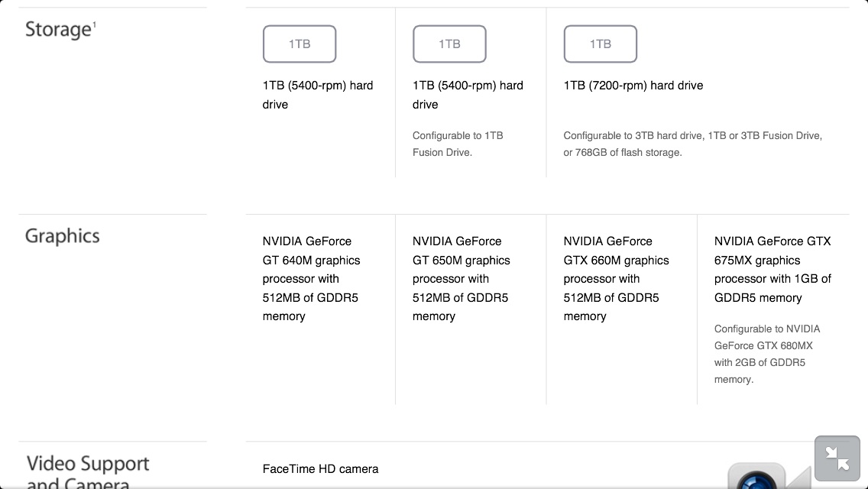Click the 5400-rpm drive text above the Fusion note

click(x=468, y=95)
